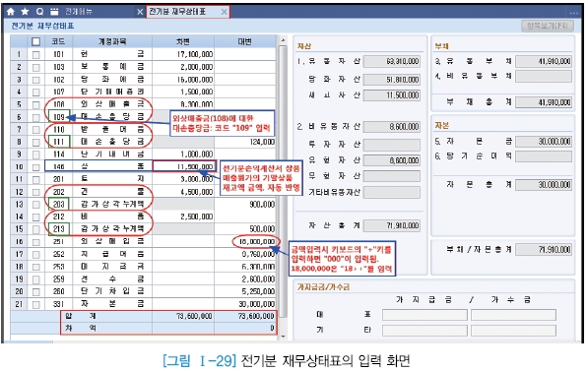Close the 전체메뉴 panel with X
Screen dimensions: 588x371
coord(140,12)
